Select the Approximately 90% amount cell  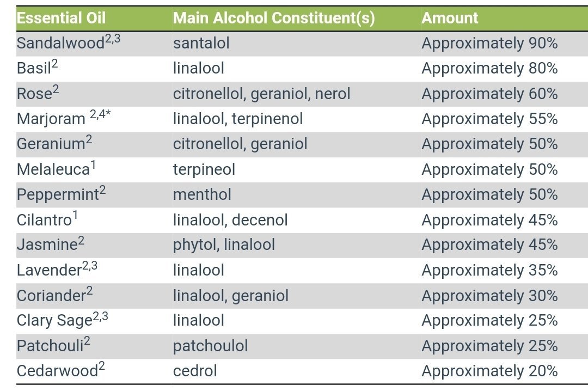[x=489, y=43]
